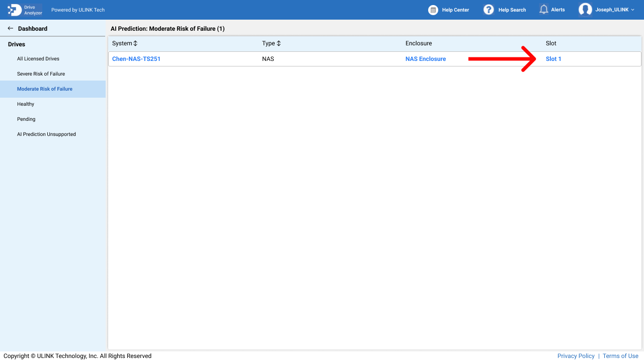Click the Slot 1 link
The height and width of the screenshot is (360, 644).
pos(553,59)
